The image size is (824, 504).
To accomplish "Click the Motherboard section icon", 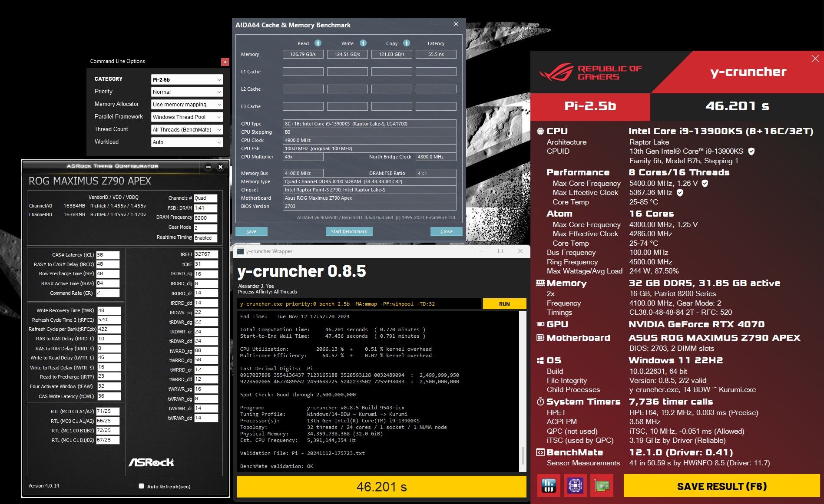I will (x=540, y=338).
